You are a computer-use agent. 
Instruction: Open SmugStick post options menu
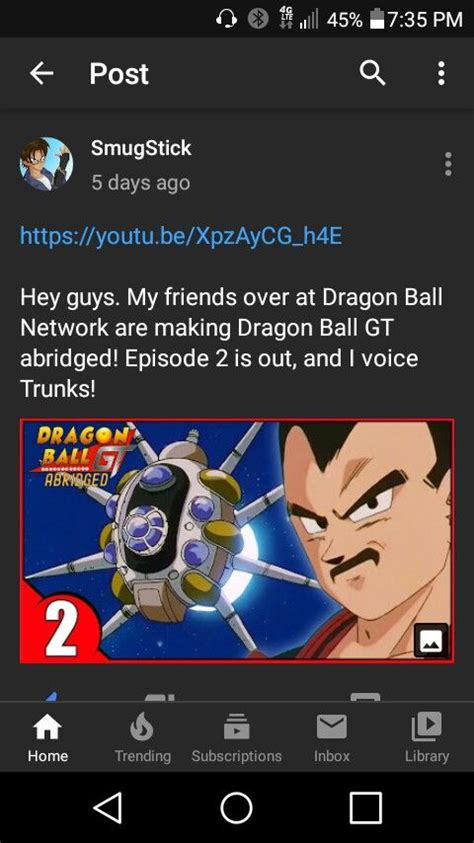(x=448, y=164)
